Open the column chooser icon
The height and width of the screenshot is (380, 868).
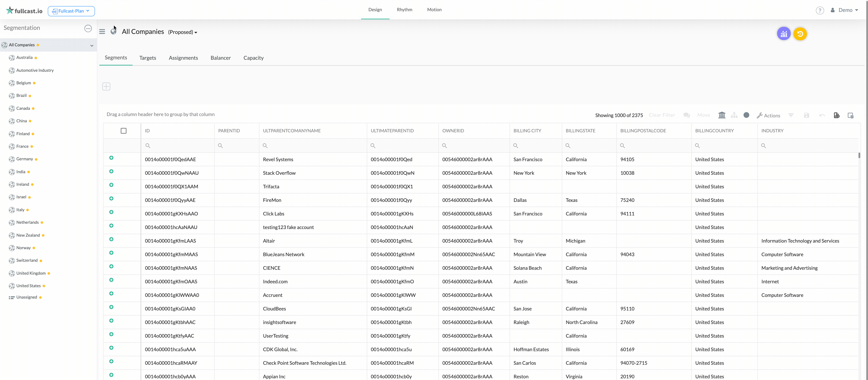pos(850,115)
